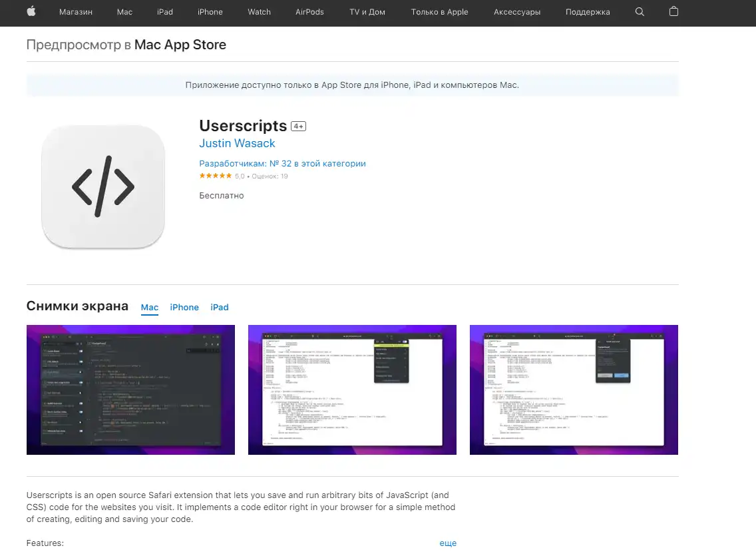This screenshot has width=756, height=554.
Task: Open the AirPods navigation item
Action: 309,11
